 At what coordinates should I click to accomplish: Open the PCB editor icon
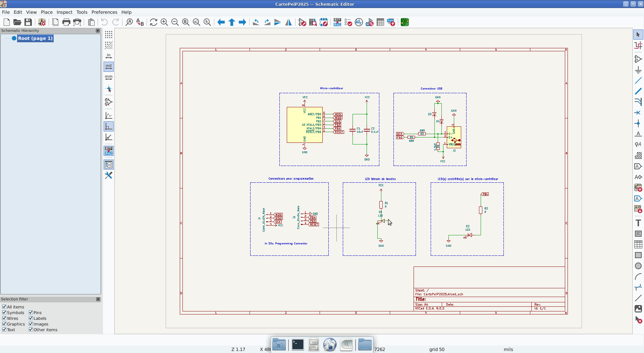tap(405, 22)
